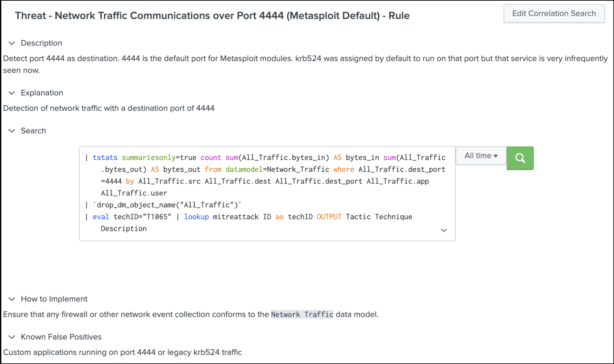614x364 pixels.
Task: Click All_Traffic.user field in the query
Action: [134, 193]
